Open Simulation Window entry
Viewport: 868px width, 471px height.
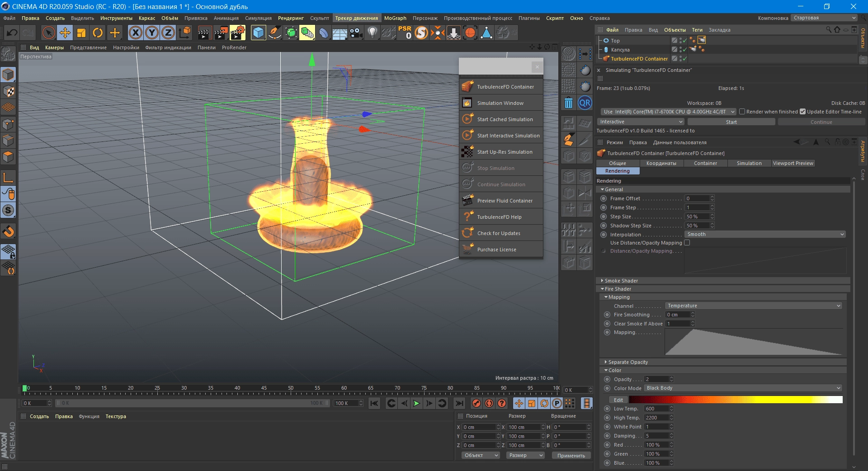pyautogui.click(x=501, y=103)
